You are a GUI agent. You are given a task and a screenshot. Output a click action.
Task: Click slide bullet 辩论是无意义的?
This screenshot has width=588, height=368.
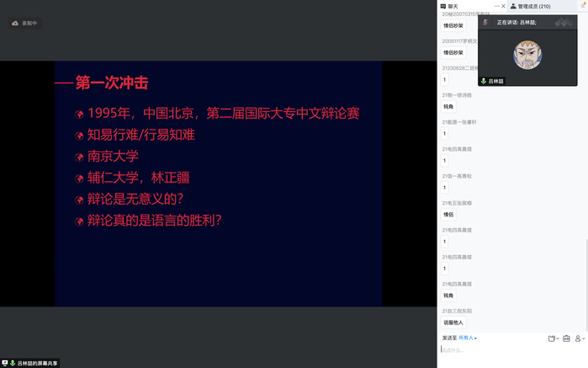click(135, 199)
